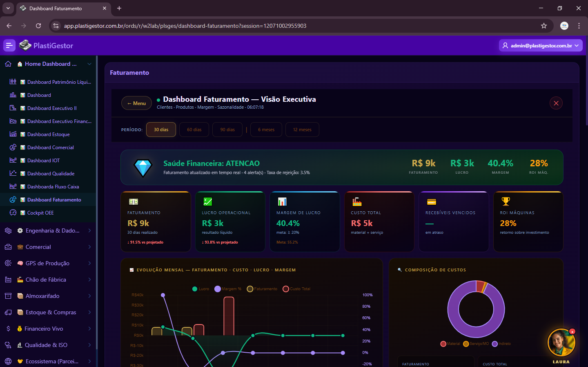Click area chart icon for Dashboard Executivo Financeiro

[13, 121]
